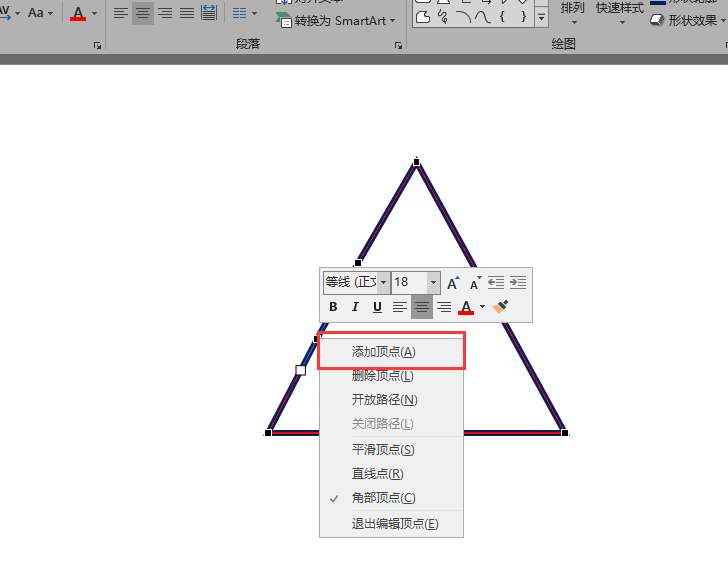This screenshot has height=575, width=728.
Task: Align left in the mini toolbar
Action: point(399,307)
